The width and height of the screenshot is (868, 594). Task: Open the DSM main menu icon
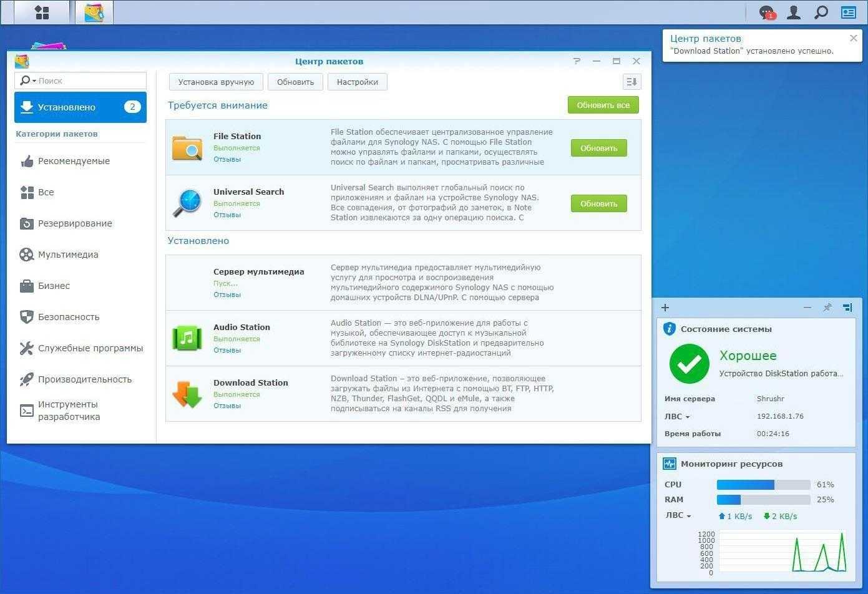[x=42, y=12]
